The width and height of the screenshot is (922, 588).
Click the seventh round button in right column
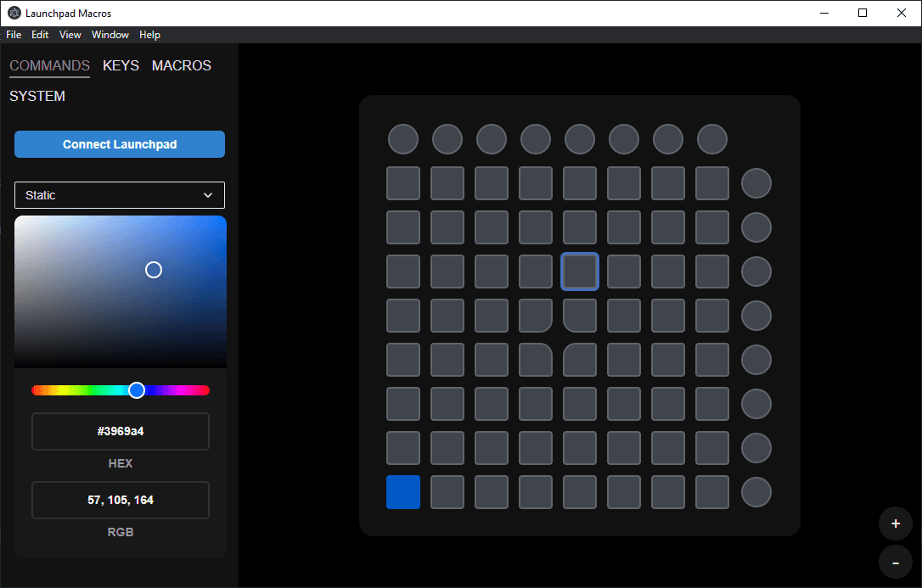756,448
